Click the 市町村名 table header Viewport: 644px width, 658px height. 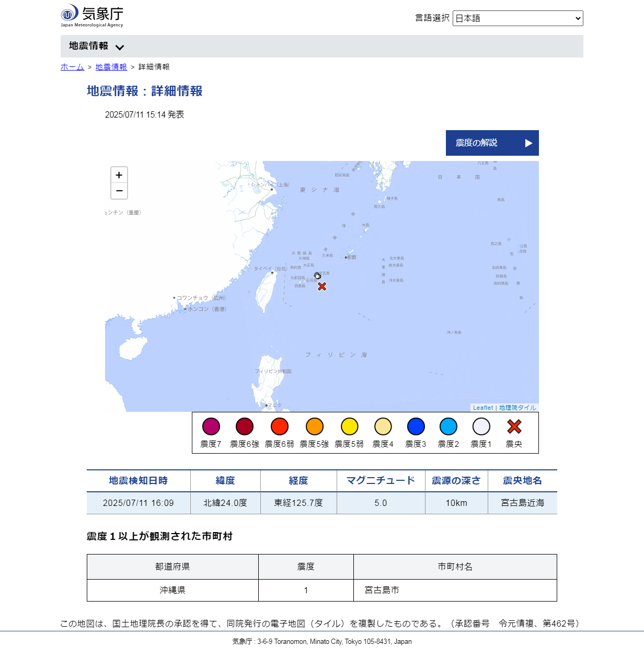coord(455,567)
